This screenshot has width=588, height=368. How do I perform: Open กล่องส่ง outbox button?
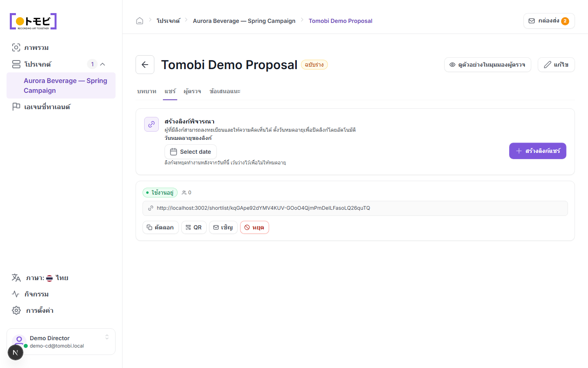click(549, 21)
